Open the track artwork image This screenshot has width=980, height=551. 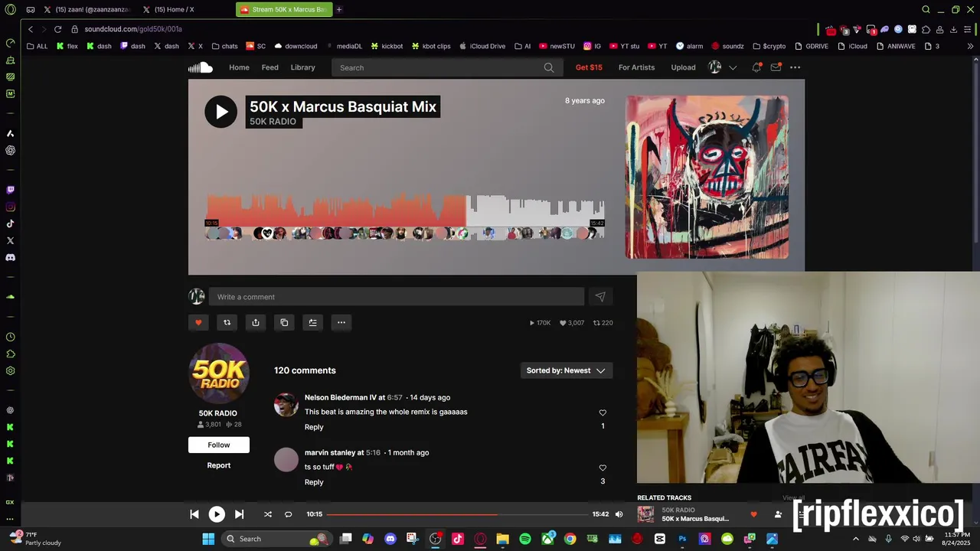707,177
